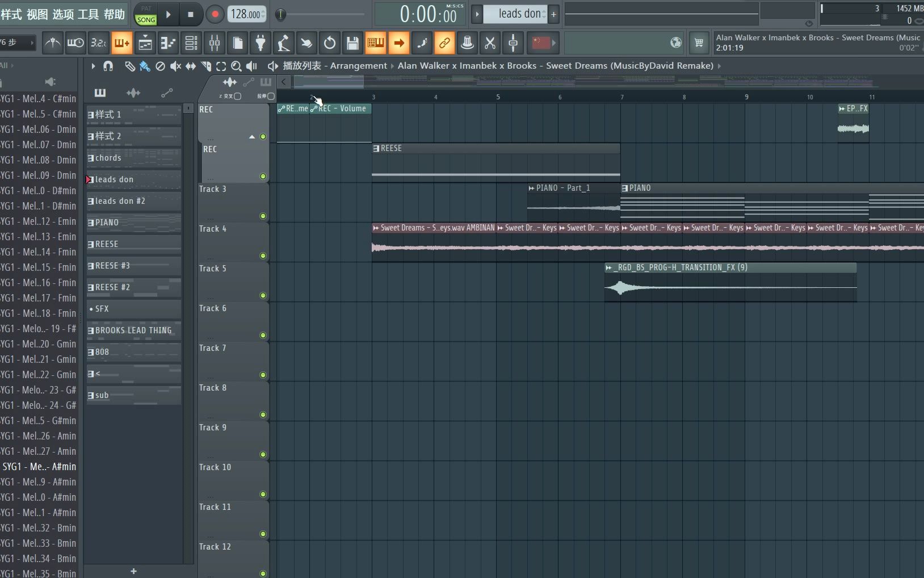Screen dimensions: 924x578
Task: Mute the second REC track
Action: [x=263, y=176]
